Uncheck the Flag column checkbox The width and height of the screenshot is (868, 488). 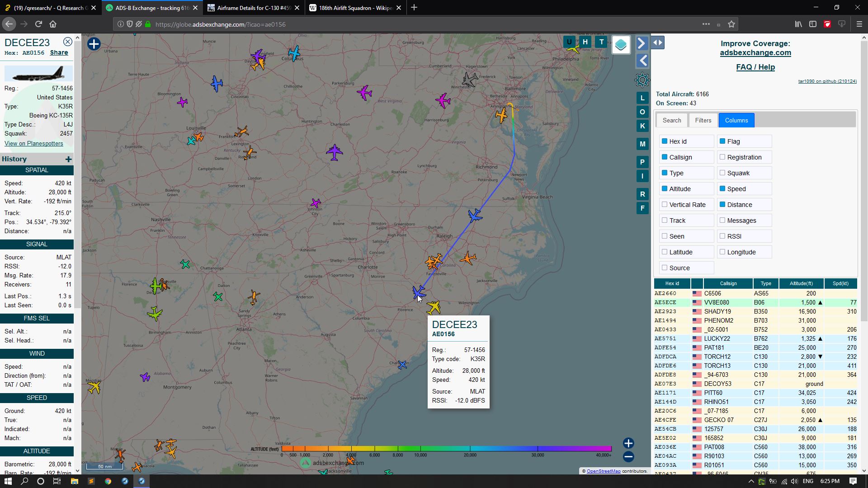point(722,141)
